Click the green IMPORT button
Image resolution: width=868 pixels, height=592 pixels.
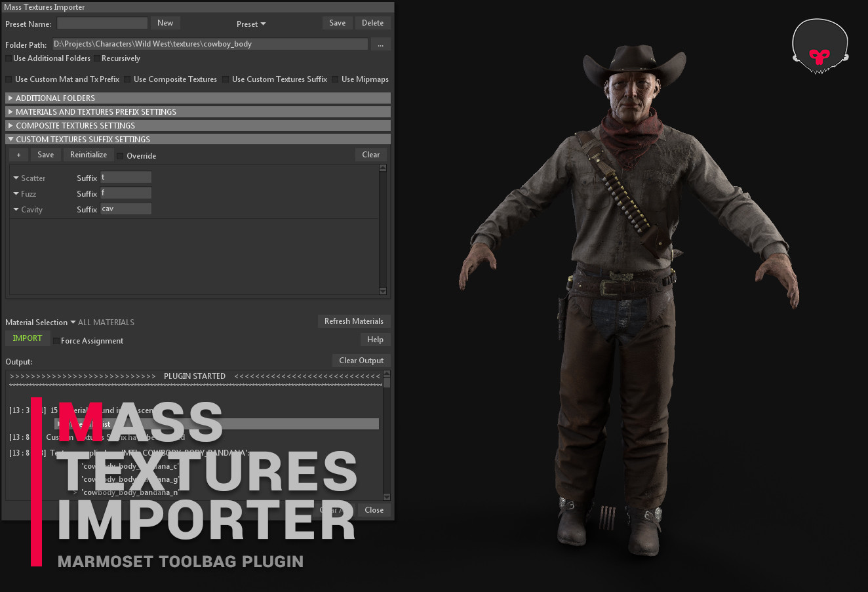tap(27, 338)
